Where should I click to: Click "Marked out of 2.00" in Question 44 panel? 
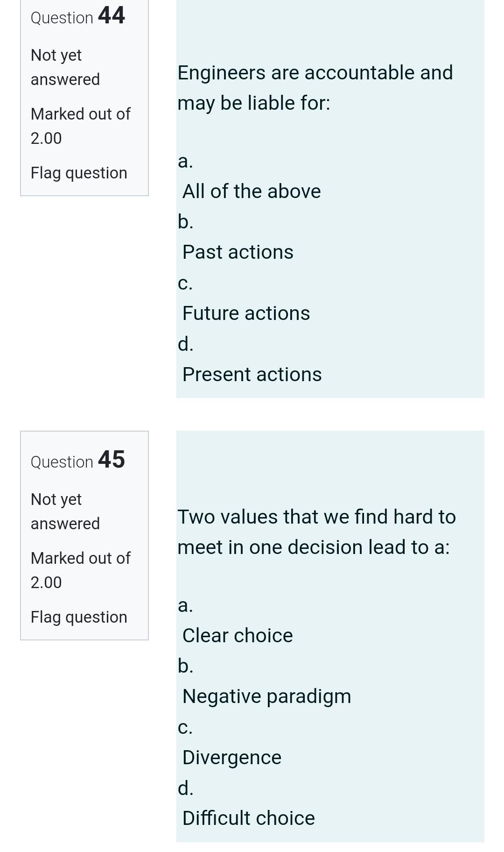(80, 126)
